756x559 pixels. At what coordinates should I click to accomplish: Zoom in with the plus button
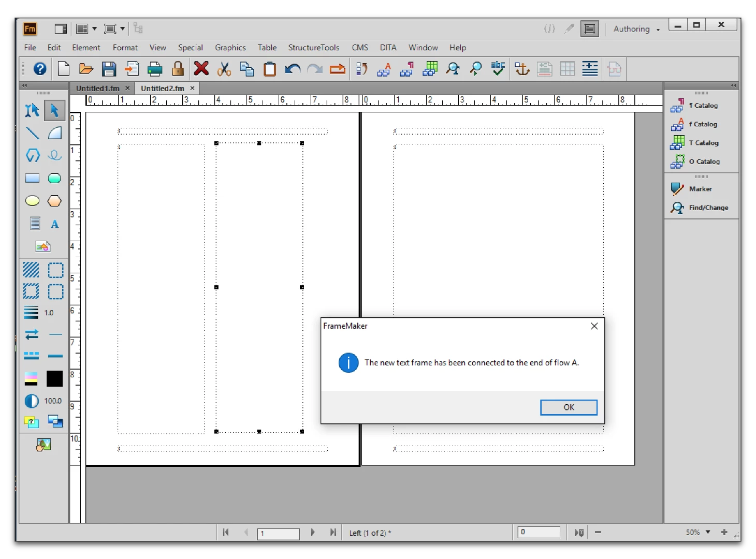(724, 532)
